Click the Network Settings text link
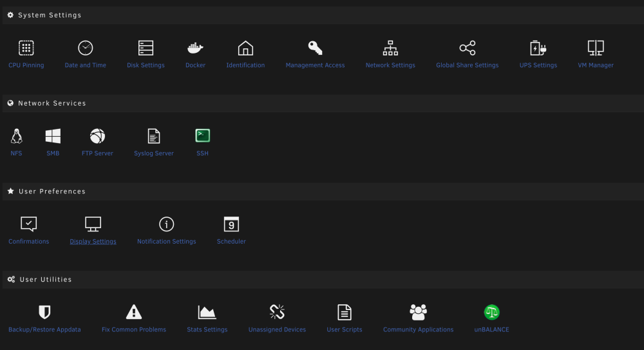The width and height of the screenshot is (644, 350). 390,65
